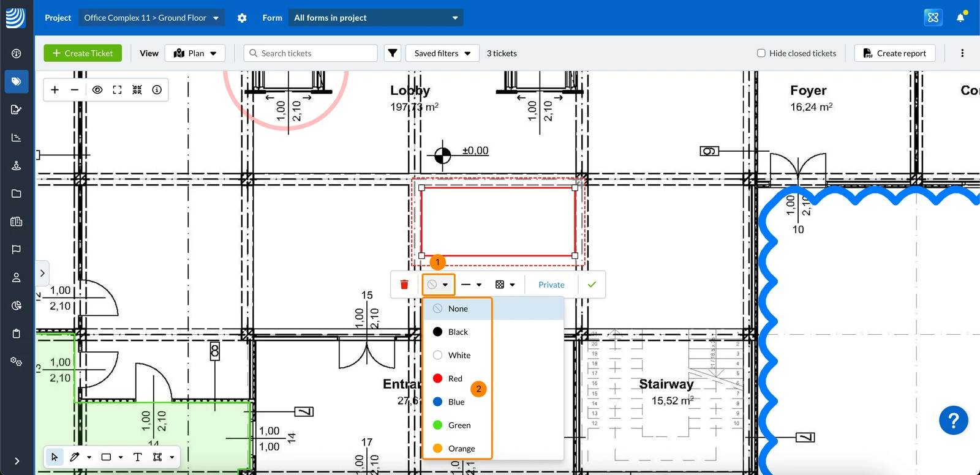Confirm annotation with green checkmark

pyautogui.click(x=592, y=285)
